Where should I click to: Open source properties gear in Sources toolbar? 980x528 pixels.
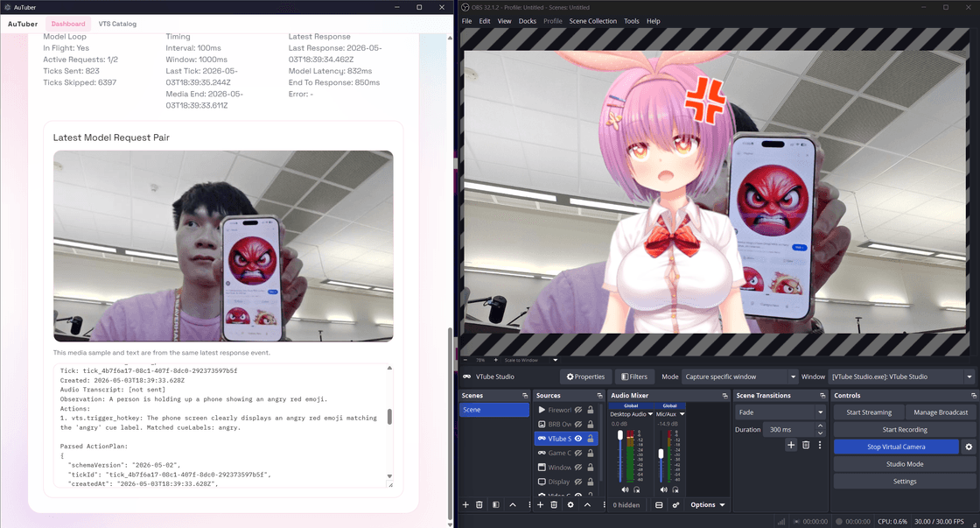coord(570,505)
